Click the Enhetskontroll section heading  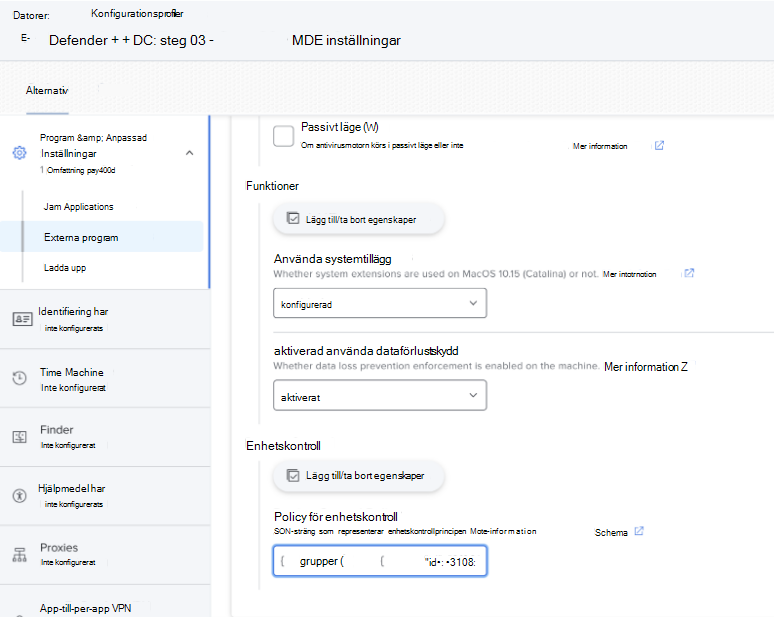coord(283,446)
